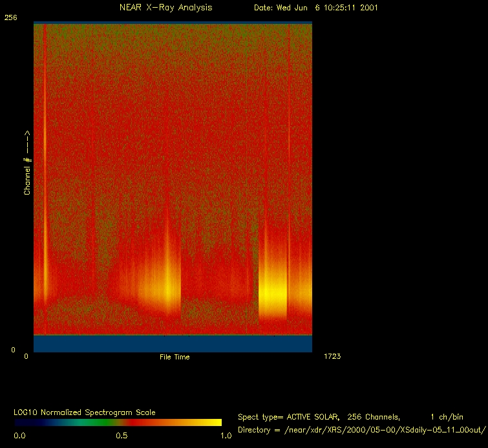Viewport: 488px width, 448px height.
Task: Select the vertical Channel # axis label
Action: pyautogui.click(x=27, y=163)
